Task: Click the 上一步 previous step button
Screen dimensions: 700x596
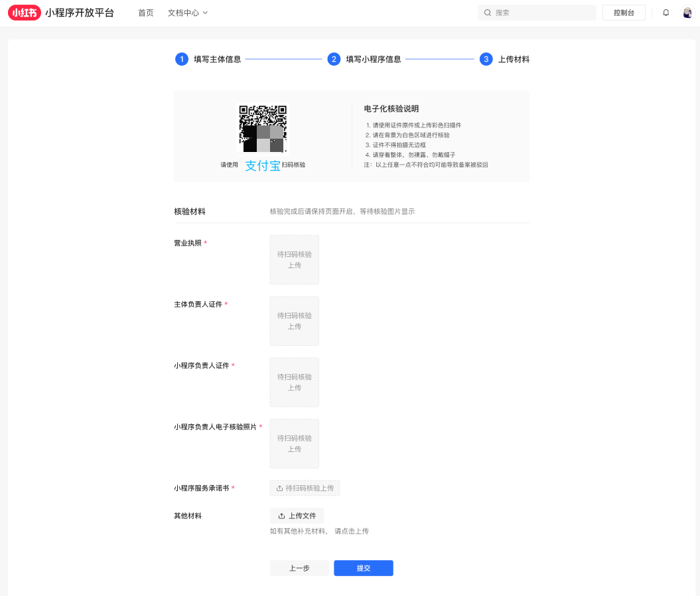Action: click(299, 568)
